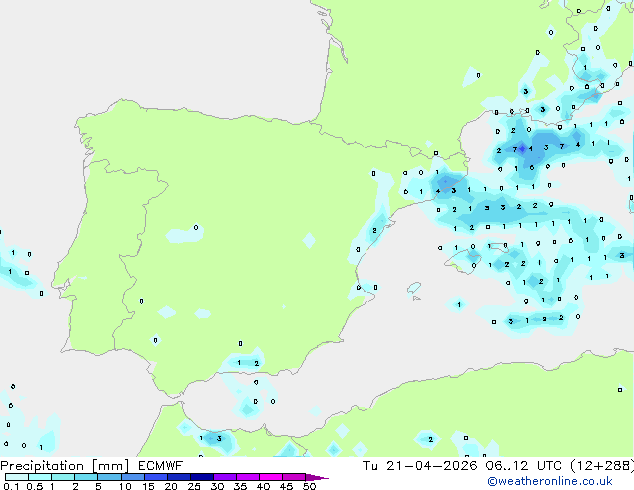Viewport: 634px width, 490px height.
Task: Select the 40–45 mm bright magenta legend swatch
Action: (271, 477)
